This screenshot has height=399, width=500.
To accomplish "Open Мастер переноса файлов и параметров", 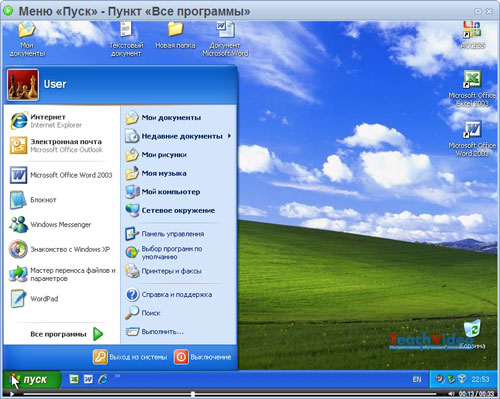I will 62,274.
